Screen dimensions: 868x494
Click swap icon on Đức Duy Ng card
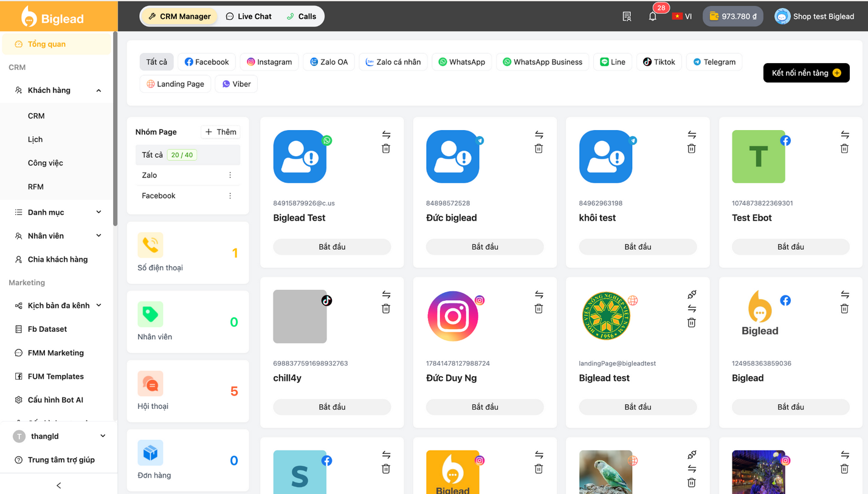point(539,295)
